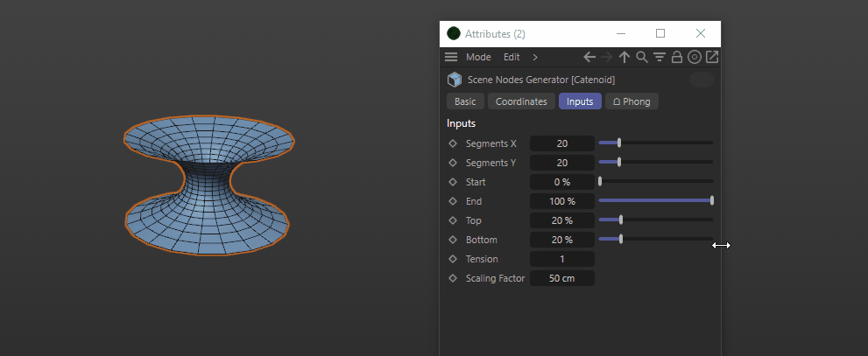868x356 pixels.
Task: Click the Scene Nodes Generator cube icon
Action: click(455, 80)
